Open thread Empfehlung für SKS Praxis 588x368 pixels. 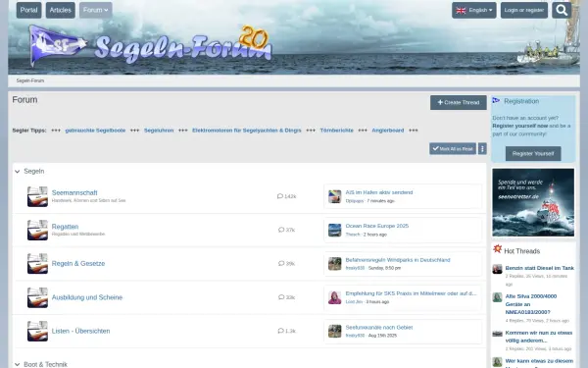411,293
